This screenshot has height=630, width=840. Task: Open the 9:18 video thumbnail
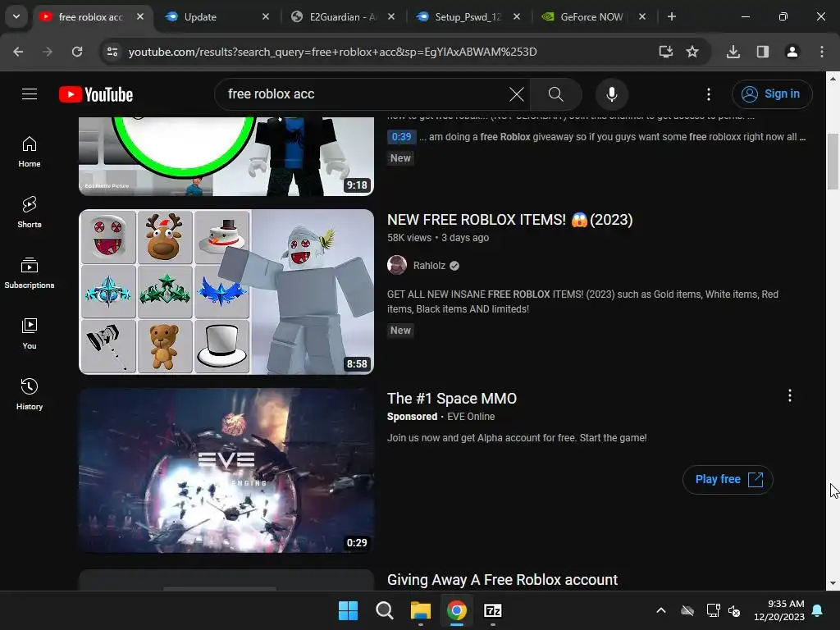coord(226,157)
